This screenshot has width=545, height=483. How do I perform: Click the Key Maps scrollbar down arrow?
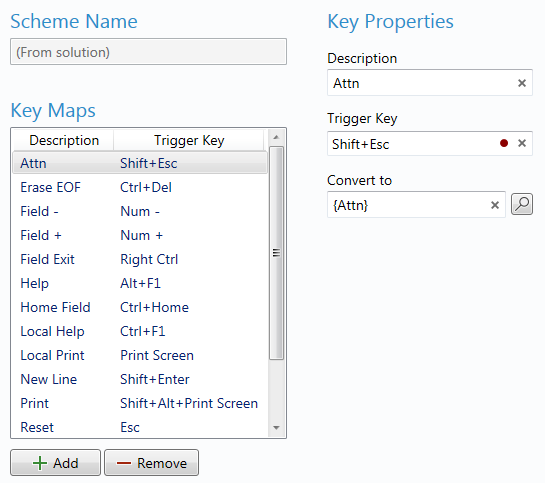tap(276, 428)
